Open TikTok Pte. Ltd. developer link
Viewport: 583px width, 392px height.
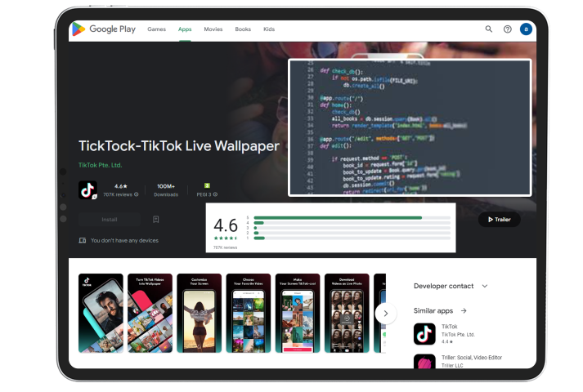[100, 165]
